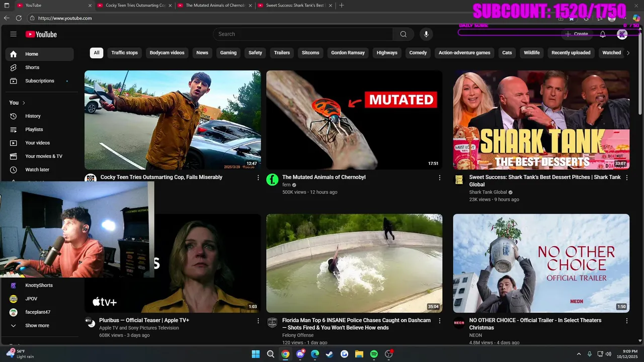Play the Cocky Teen cop thumbnail
The height and width of the screenshot is (362, 644).
(173, 120)
